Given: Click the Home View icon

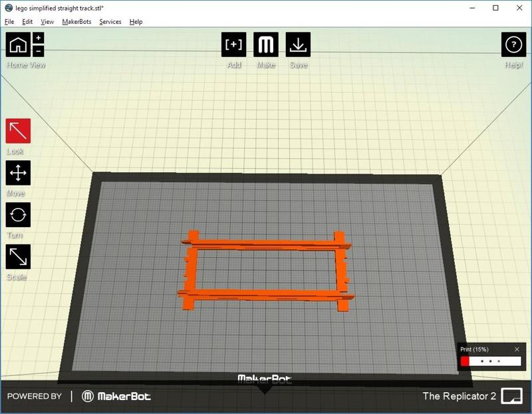Looking at the screenshot, I should [x=18, y=45].
